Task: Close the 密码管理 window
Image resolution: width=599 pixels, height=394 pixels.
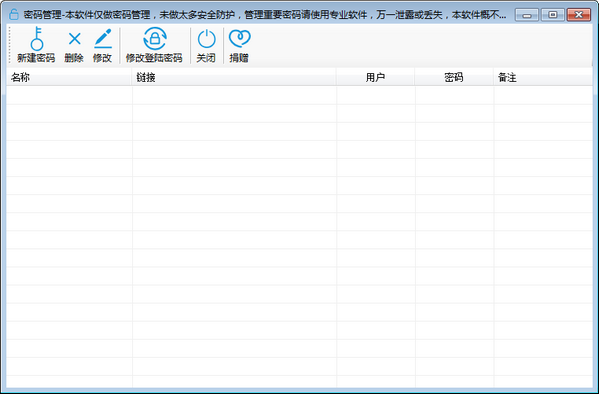Action: [x=579, y=15]
